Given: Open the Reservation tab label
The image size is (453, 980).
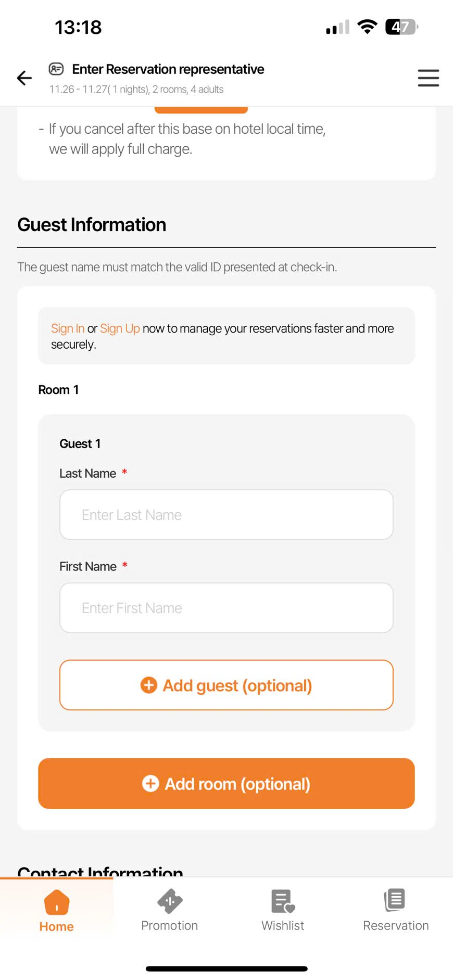Looking at the screenshot, I should 396,925.
